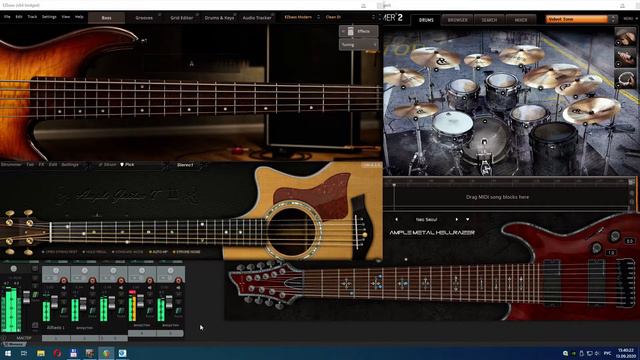This screenshot has width=640, height=360.
Task: Click the taskbar volume tray icon
Action: coord(597,353)
